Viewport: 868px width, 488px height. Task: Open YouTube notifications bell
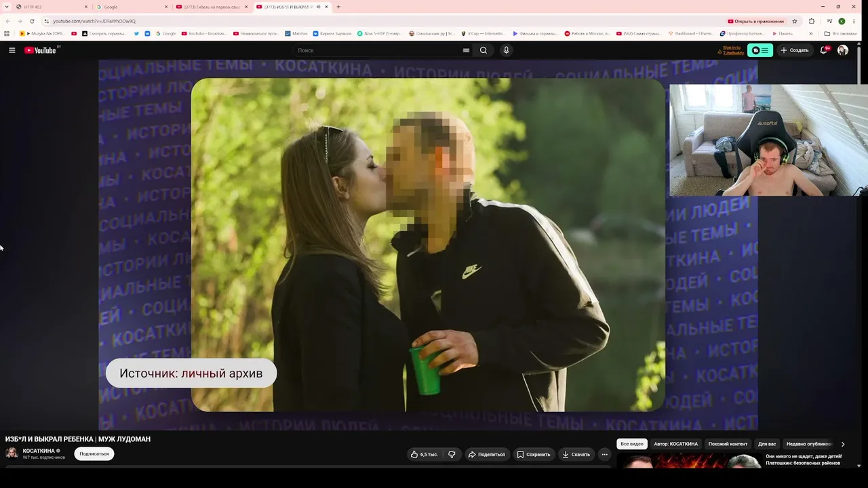pyautogui.click(x=824, y=50)
